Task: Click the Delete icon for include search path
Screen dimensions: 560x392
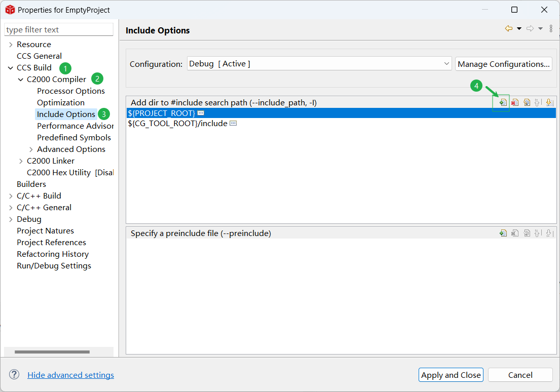Action: tap(514, 102)
